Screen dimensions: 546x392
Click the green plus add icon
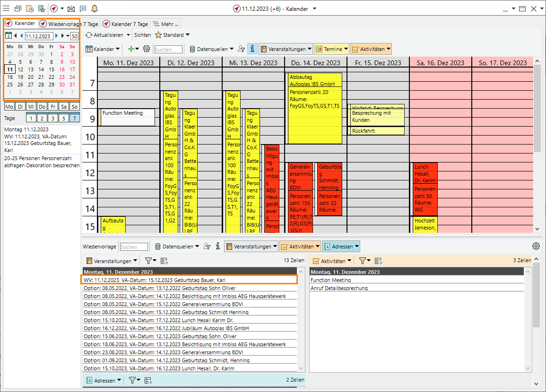[x=131, y=49]
